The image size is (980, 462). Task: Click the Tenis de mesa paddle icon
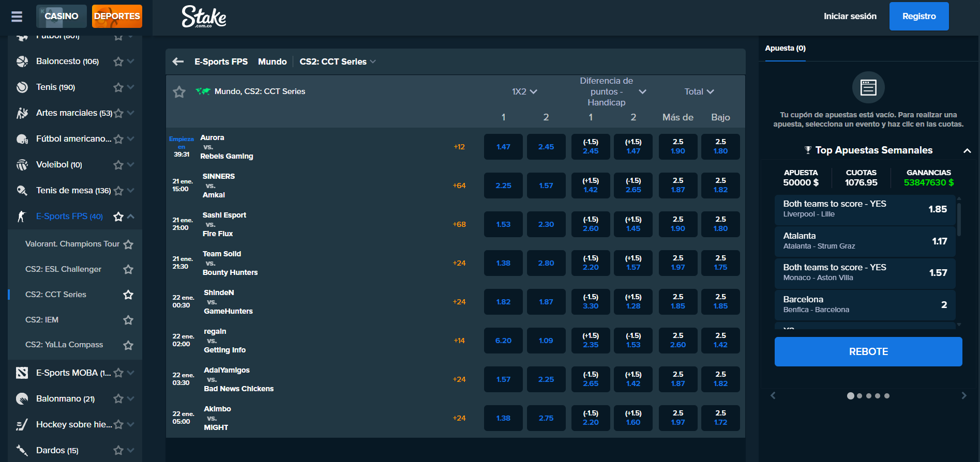(22, 191)
